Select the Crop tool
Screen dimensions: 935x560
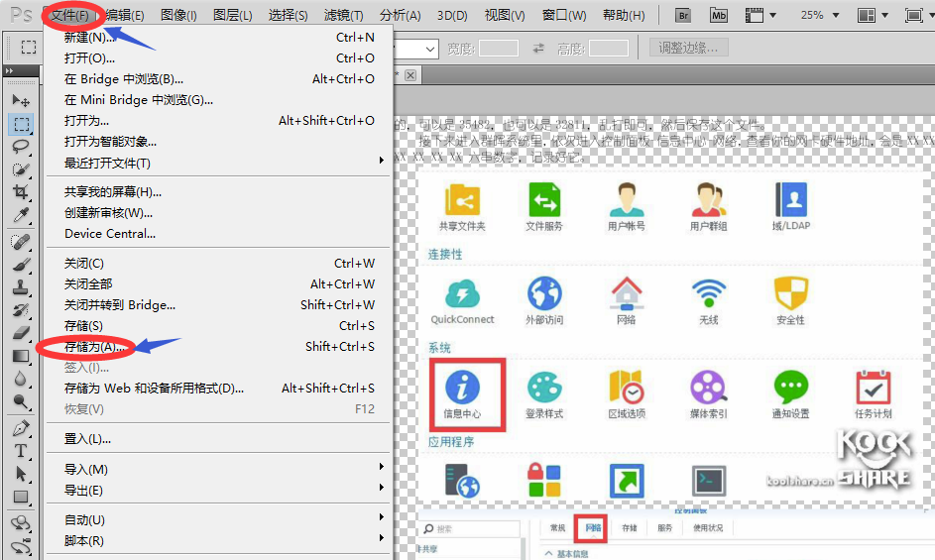click(20, 191)
